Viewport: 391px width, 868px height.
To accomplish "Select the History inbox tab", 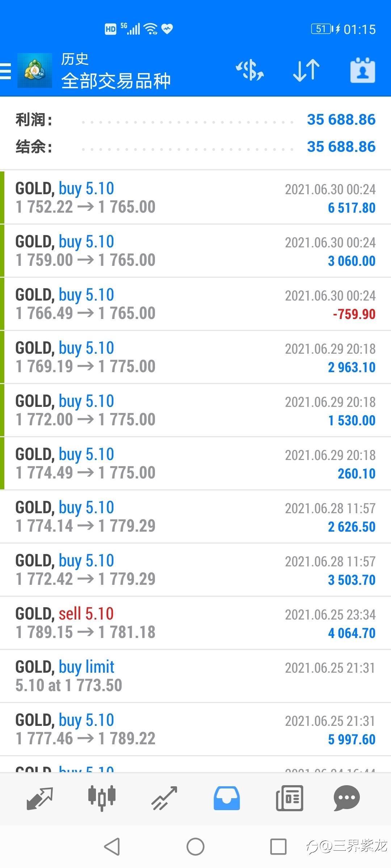I will [227, 798].
